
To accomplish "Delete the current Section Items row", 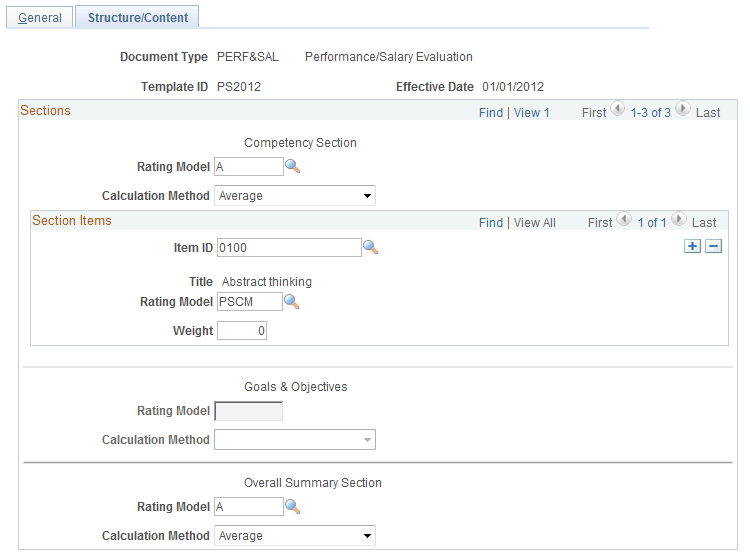I will [713, 246].
